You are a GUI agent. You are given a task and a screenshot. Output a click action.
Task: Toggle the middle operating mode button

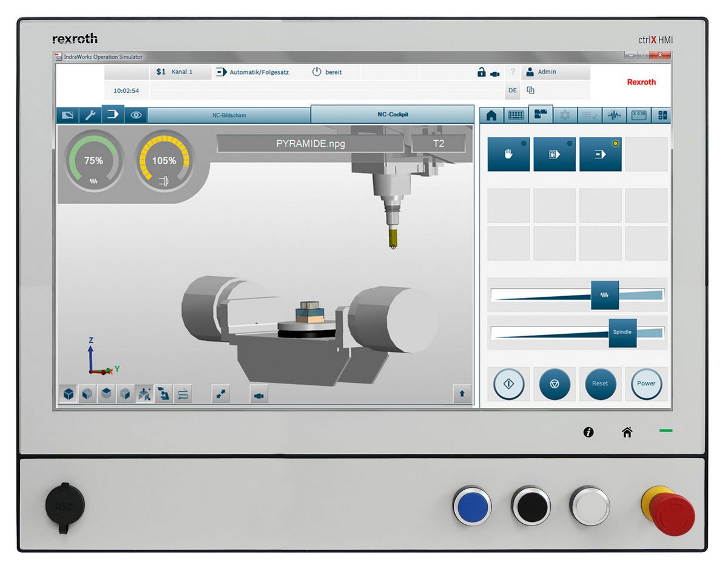[554, 154]
